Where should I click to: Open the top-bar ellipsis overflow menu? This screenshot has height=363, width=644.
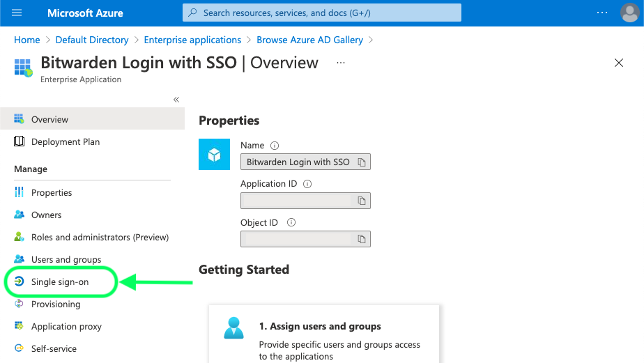tap(602, 13)
